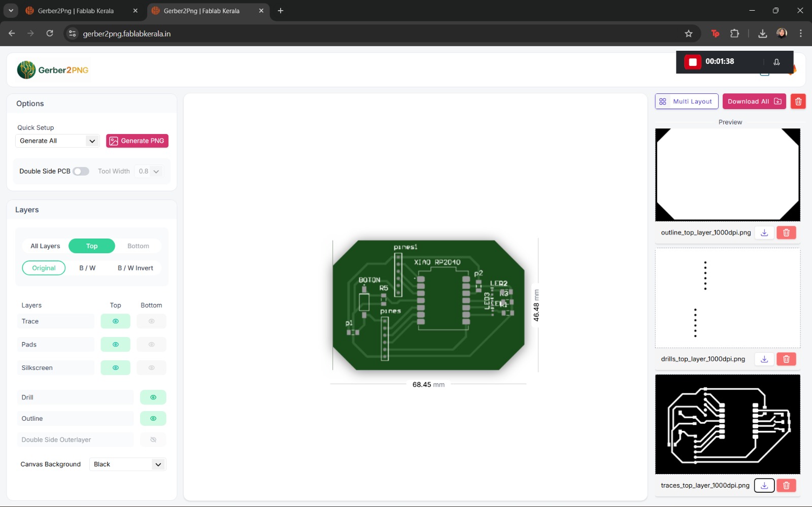Open the browser downloads icon
The image size is (812, 507).
click(762, 33)
